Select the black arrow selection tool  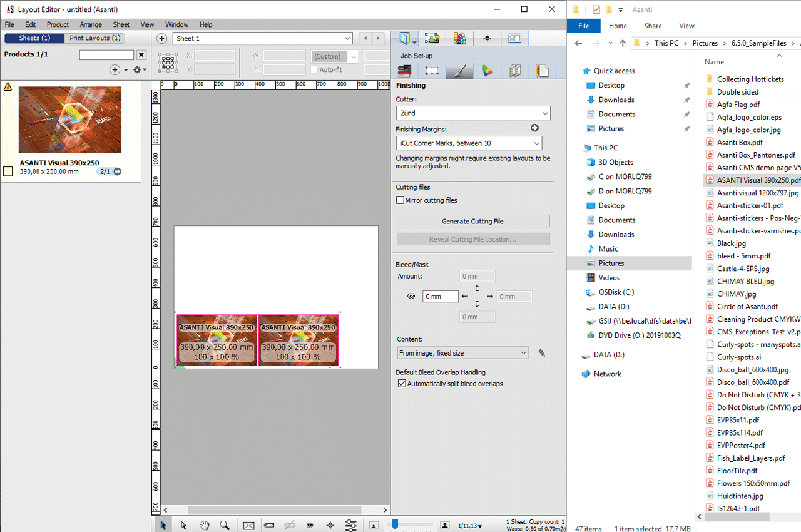tap(163, 526)
